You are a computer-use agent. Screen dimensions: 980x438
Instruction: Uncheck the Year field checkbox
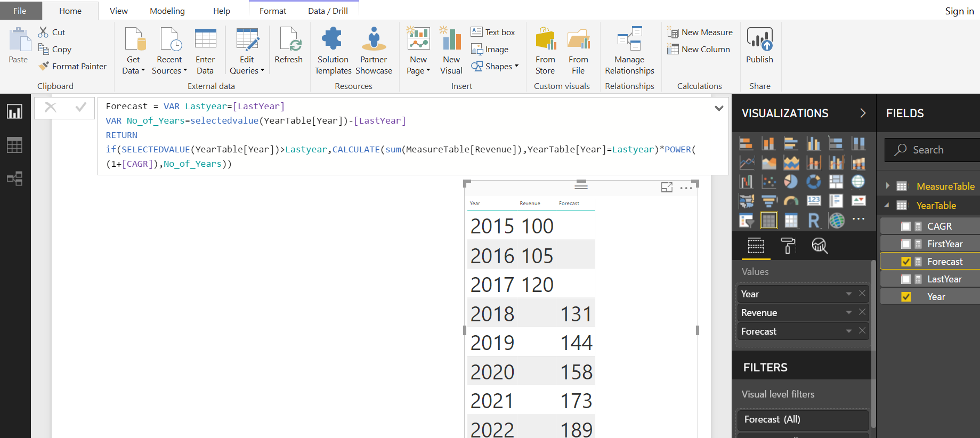906,297
